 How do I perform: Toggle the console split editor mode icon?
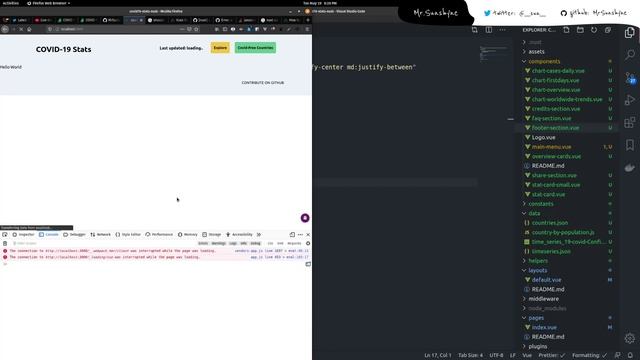308,264
